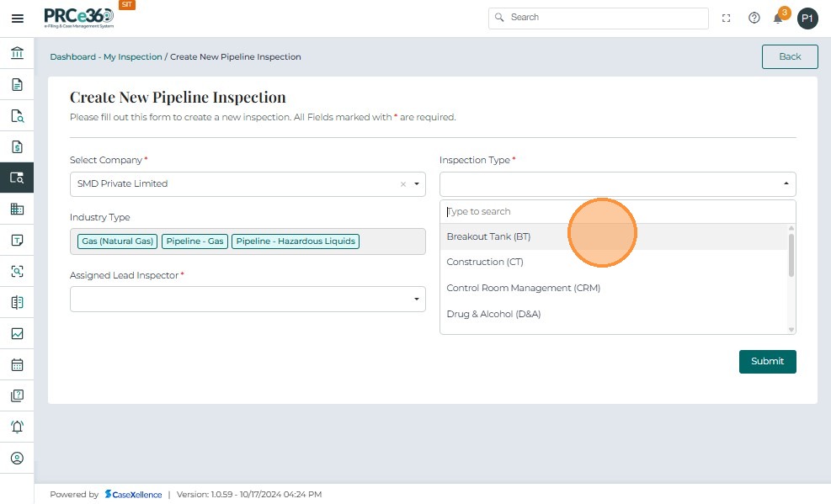The height and width of the screenshot is (504, 831).
Task: Open the hamburger navigation menu
Action: pos(17,18)
